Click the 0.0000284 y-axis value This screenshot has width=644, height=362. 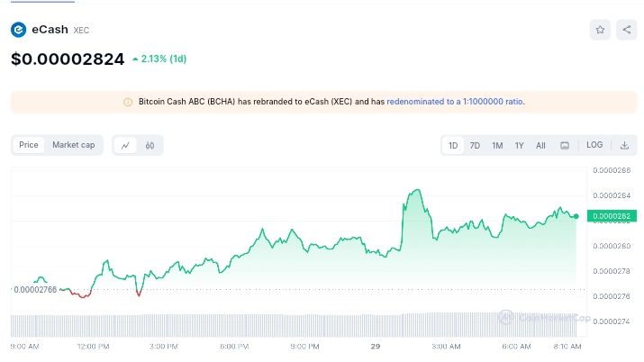point(612,195)
